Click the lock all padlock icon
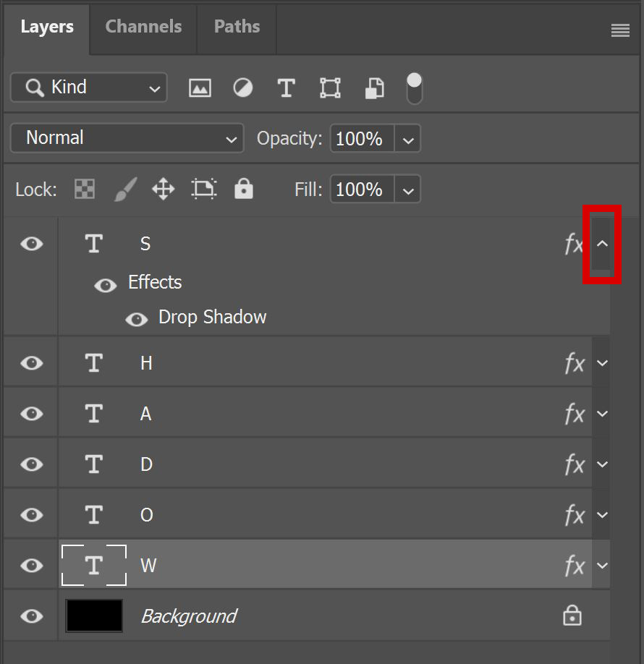The image size is (644, 664). tap(244, 189)
